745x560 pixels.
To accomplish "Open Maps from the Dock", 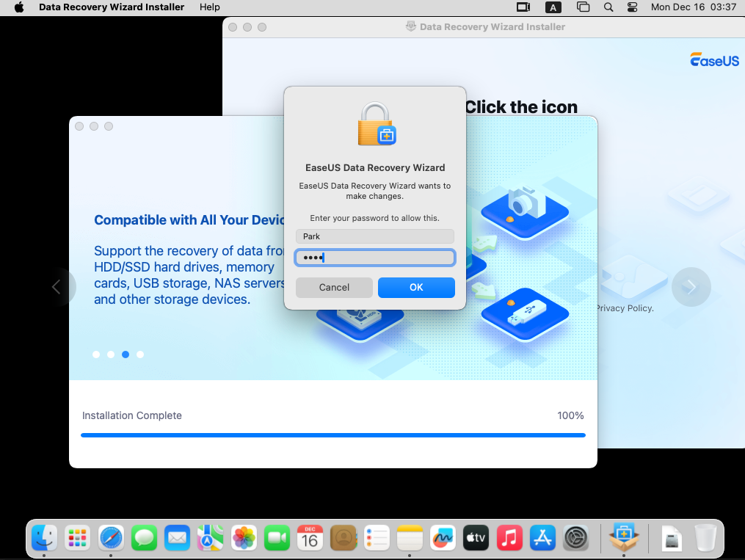I will [211, 538].
